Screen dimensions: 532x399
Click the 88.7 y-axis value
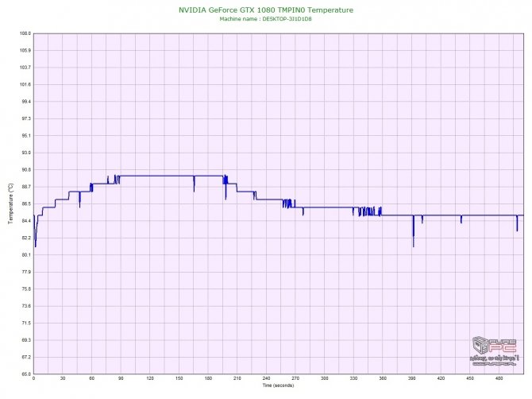[x=25, y=187]
